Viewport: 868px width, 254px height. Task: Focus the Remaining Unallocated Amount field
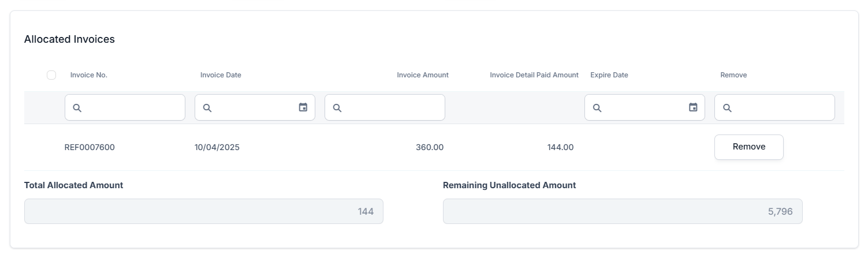tap(622, 211)
